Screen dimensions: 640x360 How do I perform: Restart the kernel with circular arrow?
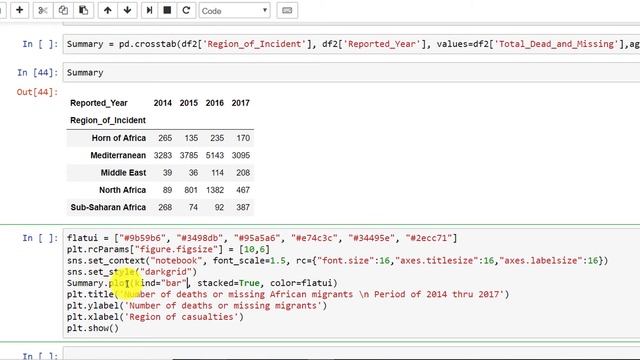pyautogui.click(x=186, y=10)
